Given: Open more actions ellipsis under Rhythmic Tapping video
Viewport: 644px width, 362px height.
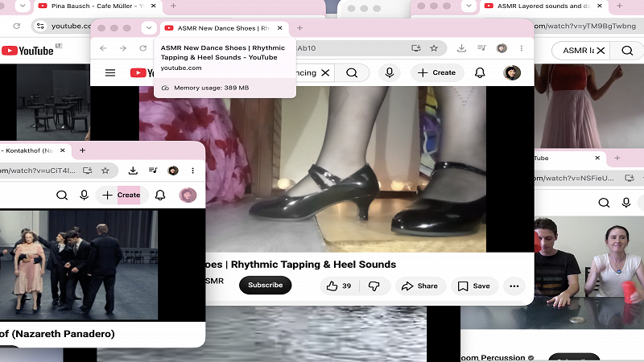Looking at the screenshot, I should click(514, 286).
